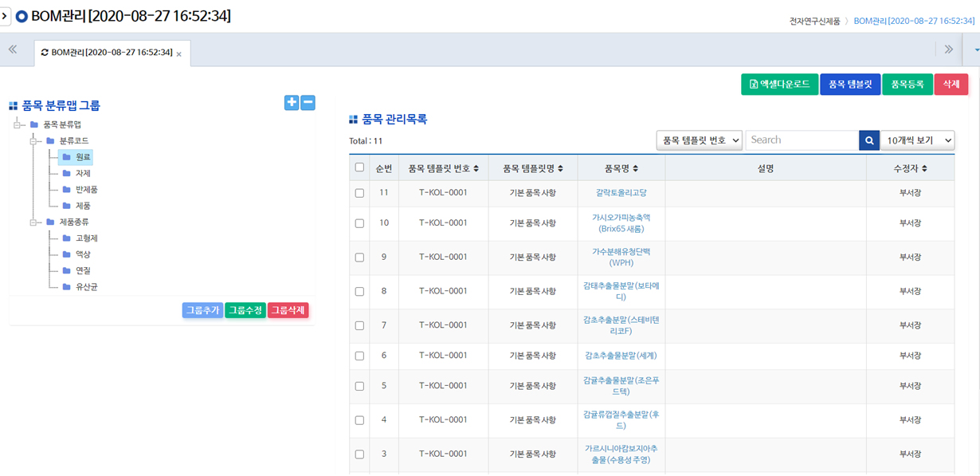Click the red 그룹삭제 button
The width and height of the screenshot is (980, 476).
(288, 311)
